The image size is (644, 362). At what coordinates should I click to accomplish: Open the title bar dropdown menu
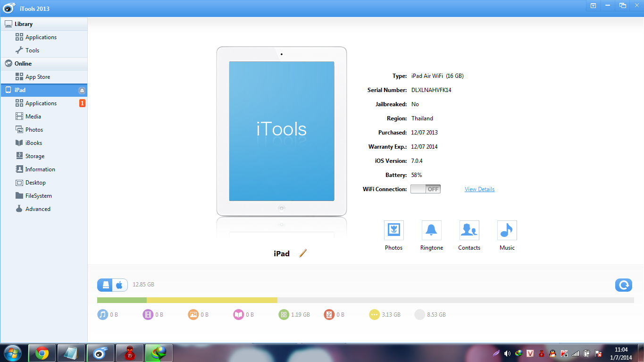593,6
